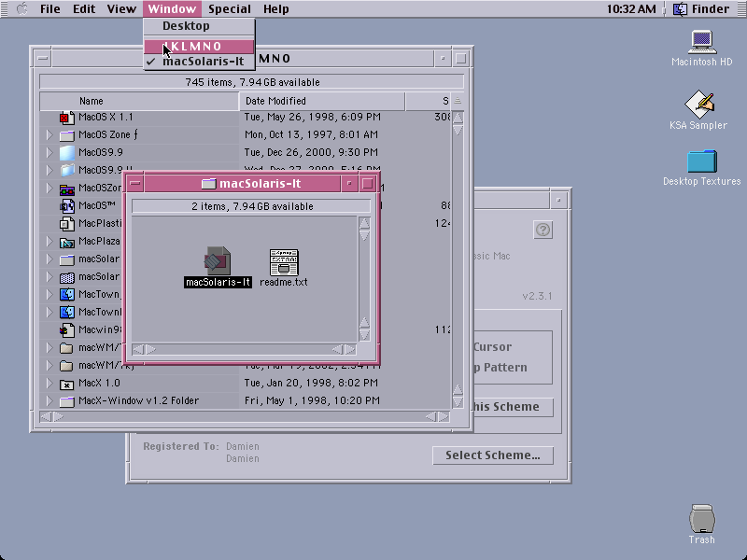The image size is (747, 560).
Task: Open the Macintosh HD desktop icon
Action: [x=701, y=42]
